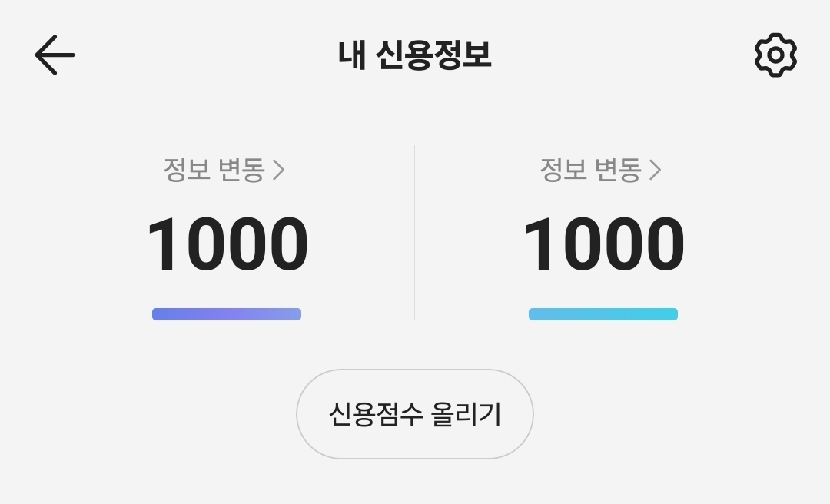The height and width of the screenshot is (504, 830).
Task: Select the left 1000 credit score
Action: (227, 245)
